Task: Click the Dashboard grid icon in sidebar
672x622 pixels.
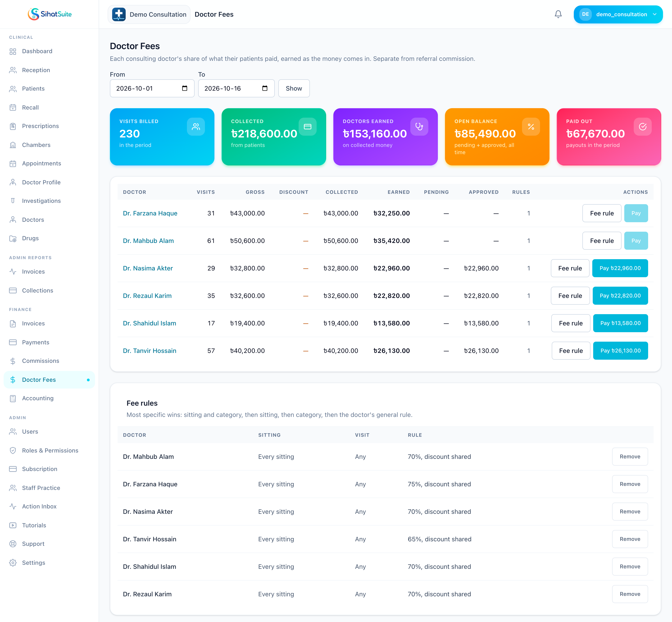Action: tap(13, 52)
